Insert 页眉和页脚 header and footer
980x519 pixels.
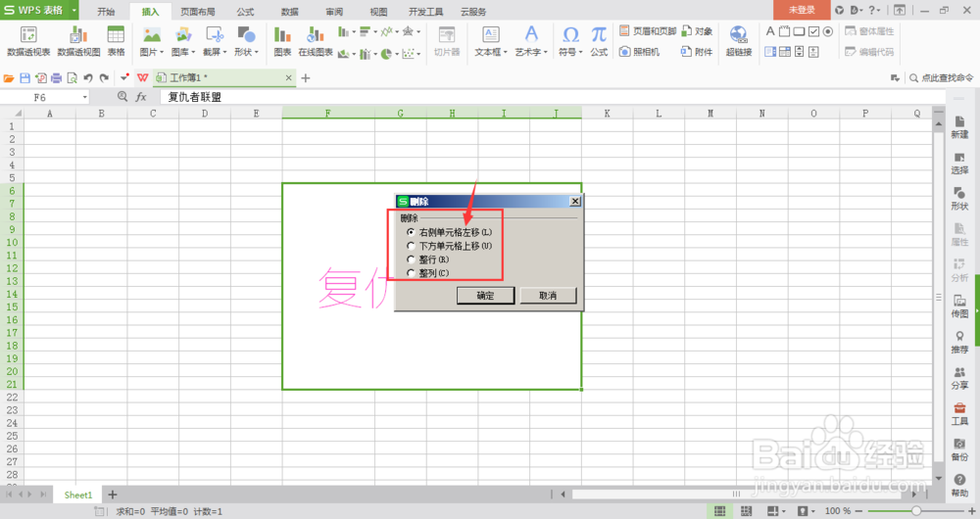(648, 30)
